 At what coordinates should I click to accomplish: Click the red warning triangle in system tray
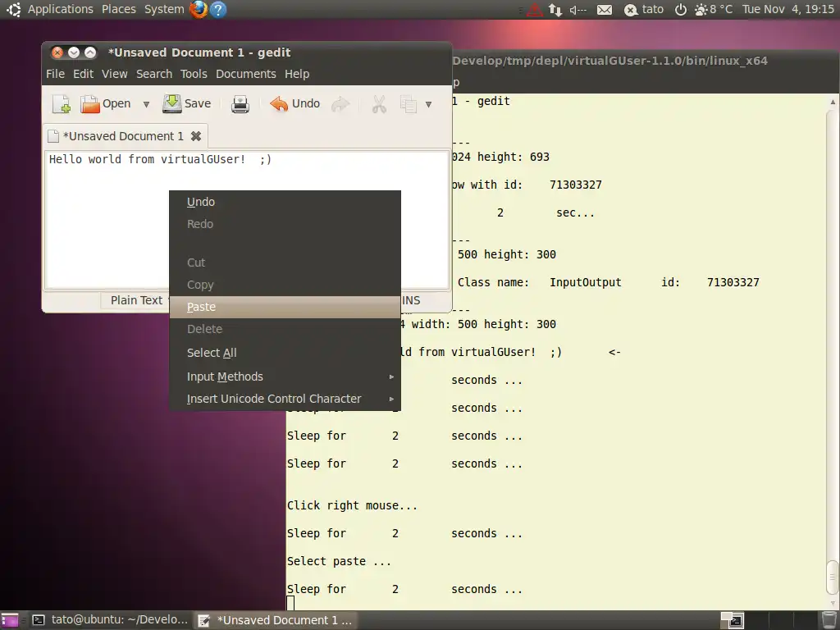click(x=534, y=10)
